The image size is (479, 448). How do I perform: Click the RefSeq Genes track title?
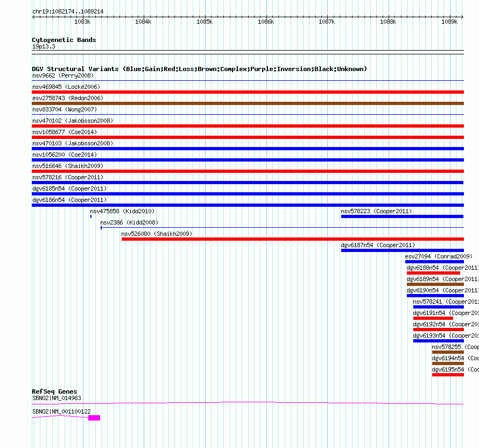[54, 392]
